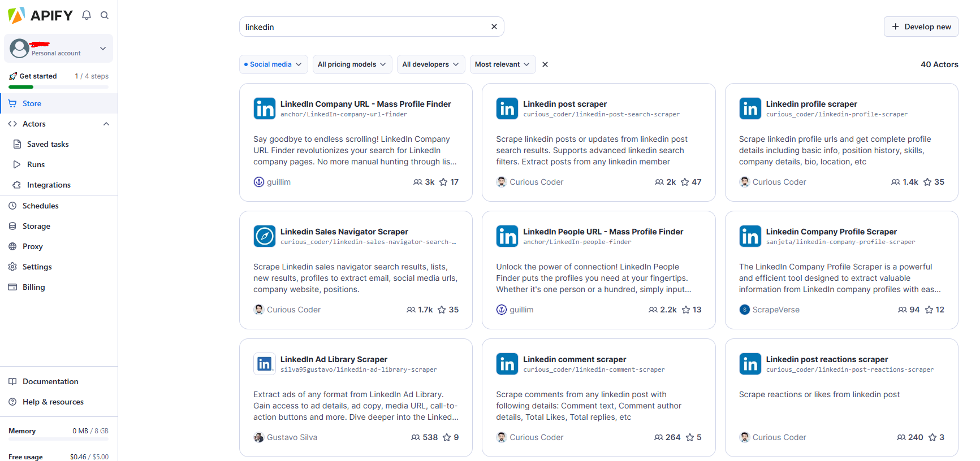Click the Help & resources icon
980x461 pixels.
coord(12,402)
